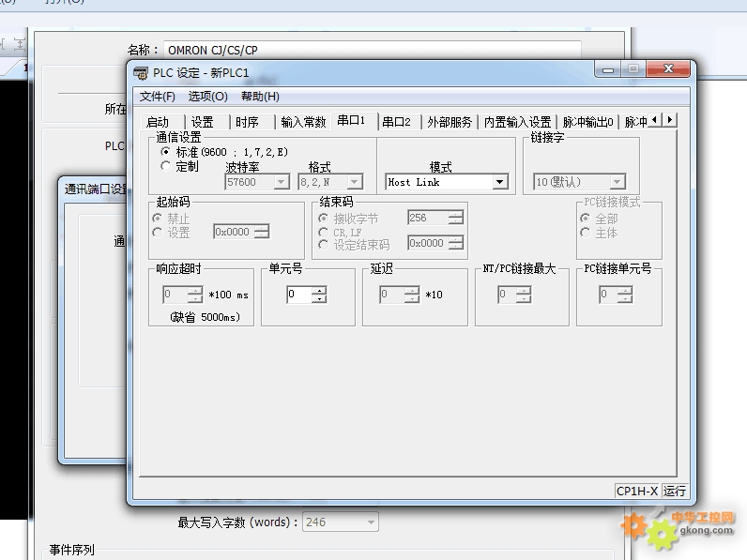Click the 单元号 stepper arrows
The width and height of the screenshot is (747, 560).
[x=319, y=295]
